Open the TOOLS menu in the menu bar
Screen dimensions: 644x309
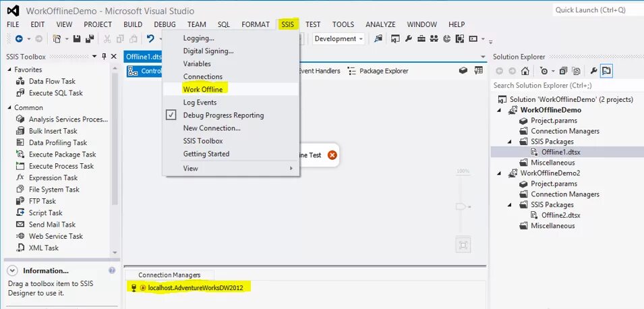(343, 24)
